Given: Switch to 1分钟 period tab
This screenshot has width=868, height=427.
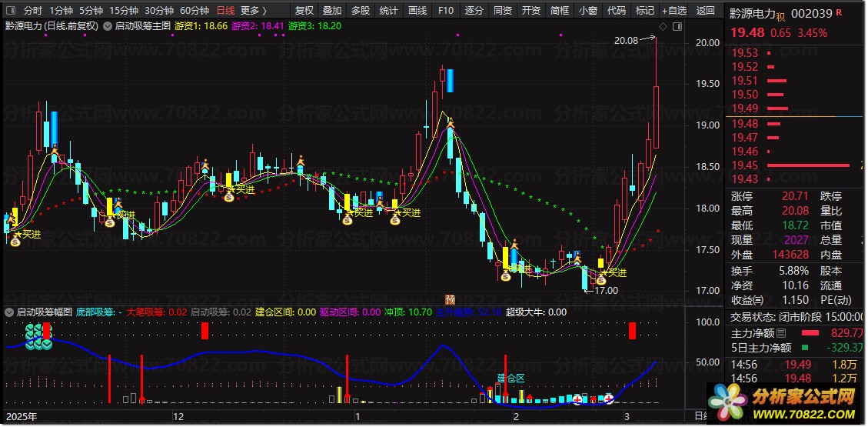Looking at the screenshot, I should 61,11.
